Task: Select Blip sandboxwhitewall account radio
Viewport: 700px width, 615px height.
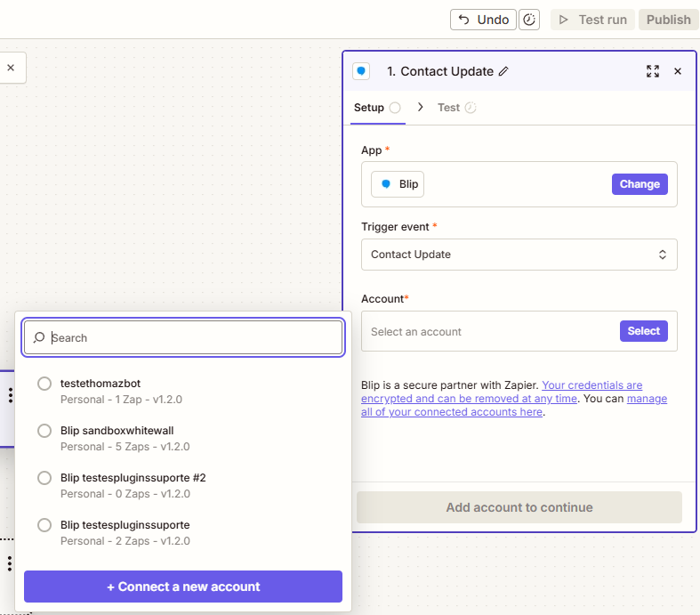Action: coord(44,431)
